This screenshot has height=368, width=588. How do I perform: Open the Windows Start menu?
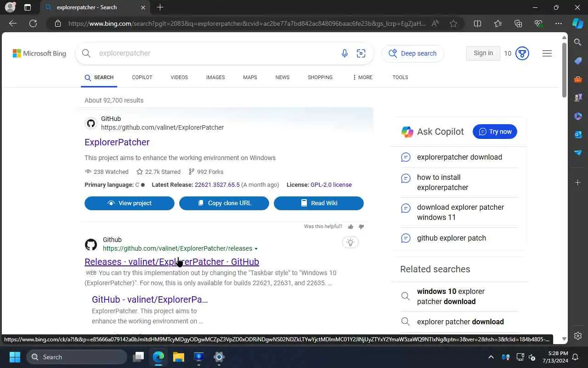pyautogui.click(x=15, y=357)
